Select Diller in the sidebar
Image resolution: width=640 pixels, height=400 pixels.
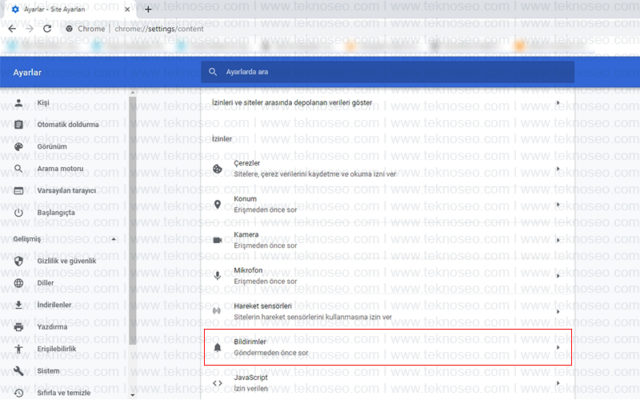tap(45, 283)
